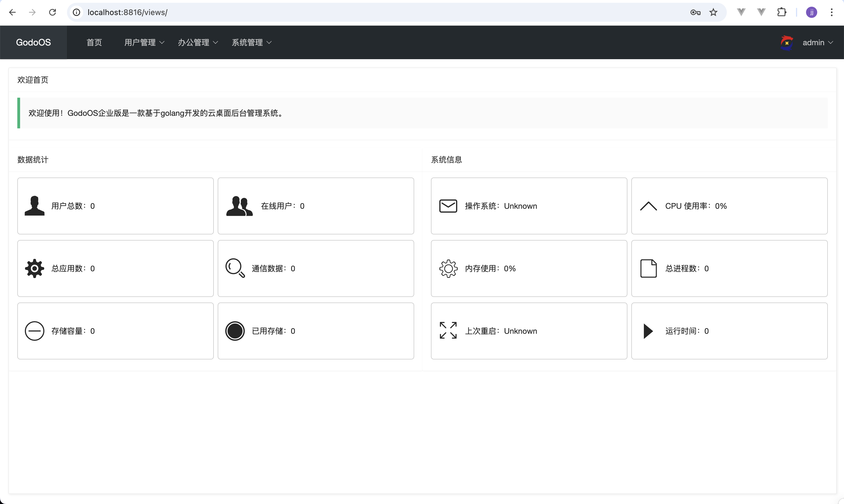Expand the 用户管理 menu
844x504 pixels.
click(x=144, y=42)
